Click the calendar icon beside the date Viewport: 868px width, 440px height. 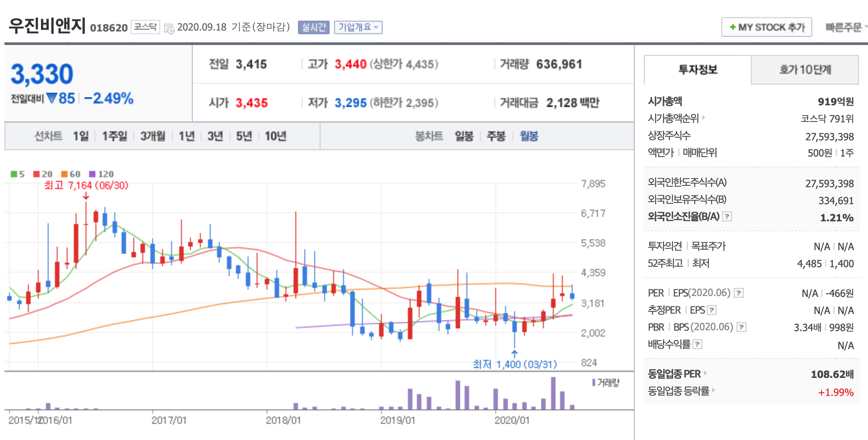coord(169,28)
